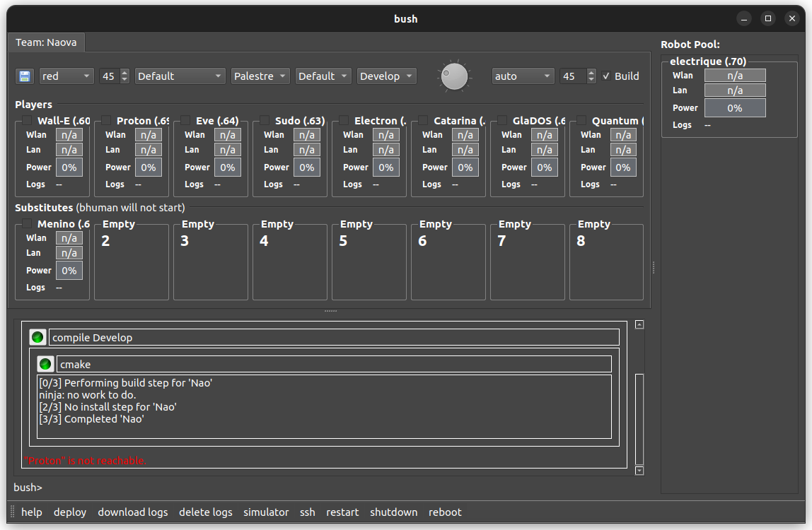The image size is (812, 530).
Task: Check the Menino substitute checkbox
Action: point(27,224)
